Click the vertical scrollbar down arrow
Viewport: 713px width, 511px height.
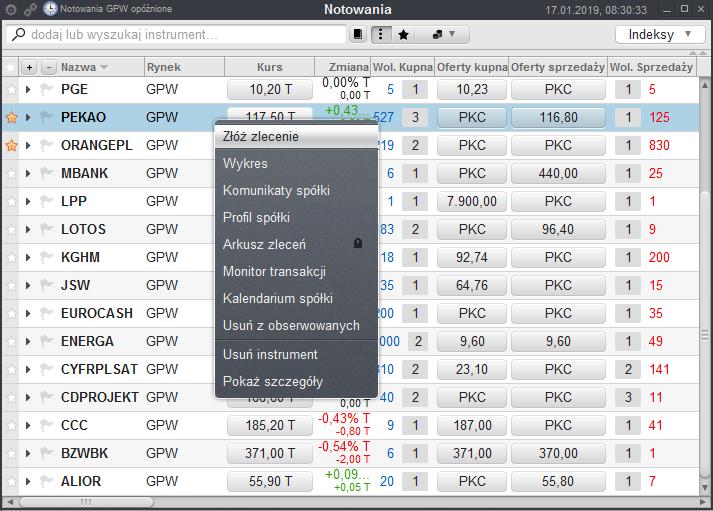coord(705,489)
